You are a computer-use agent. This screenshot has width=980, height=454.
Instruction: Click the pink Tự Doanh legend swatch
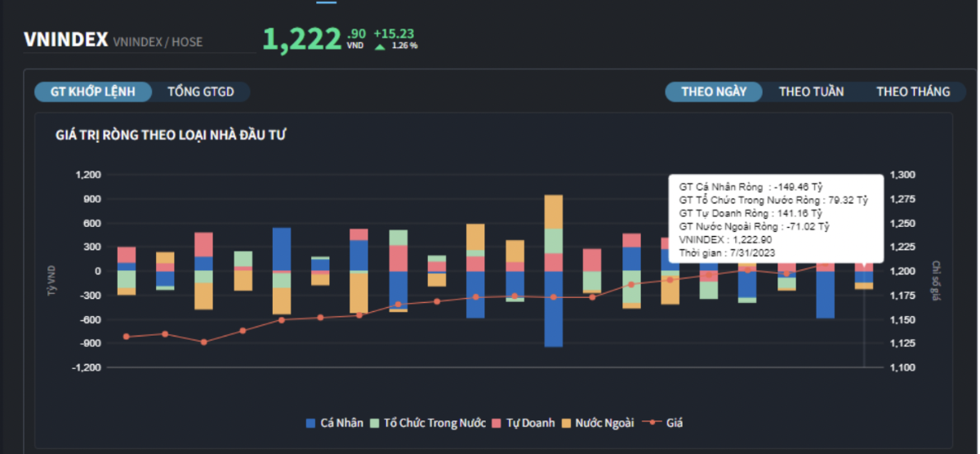pos(497,423)
